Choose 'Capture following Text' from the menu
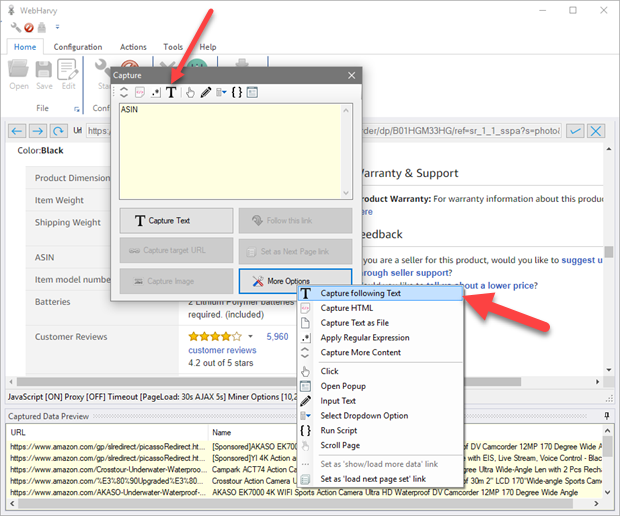The image size is (620, 516). click(x=360, y=294)
